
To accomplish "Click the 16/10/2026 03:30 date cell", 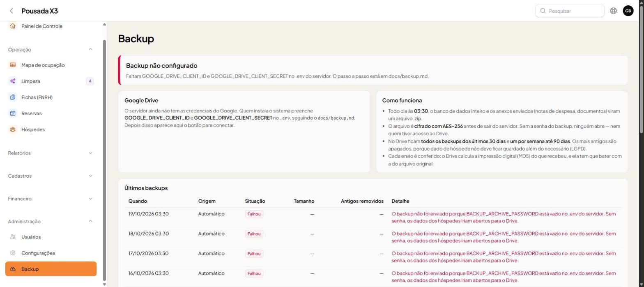I will [148, 273].
